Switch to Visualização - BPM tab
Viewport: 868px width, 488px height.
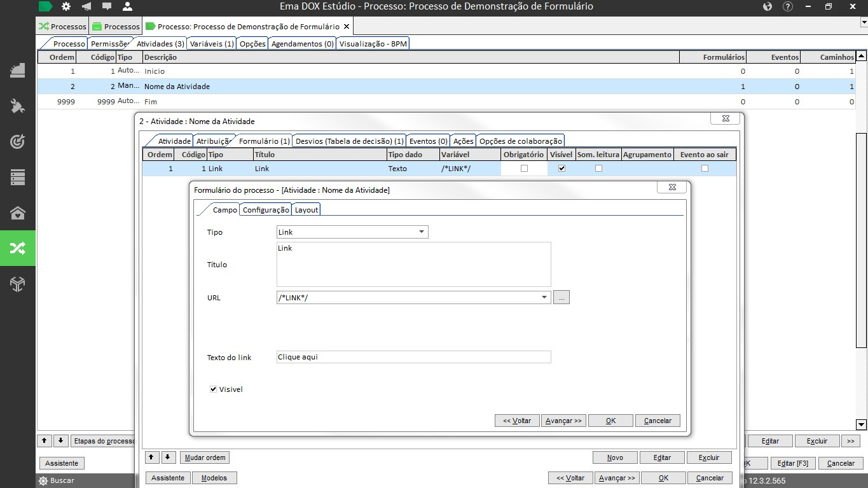pyautogui.click(x=373, y=44)
